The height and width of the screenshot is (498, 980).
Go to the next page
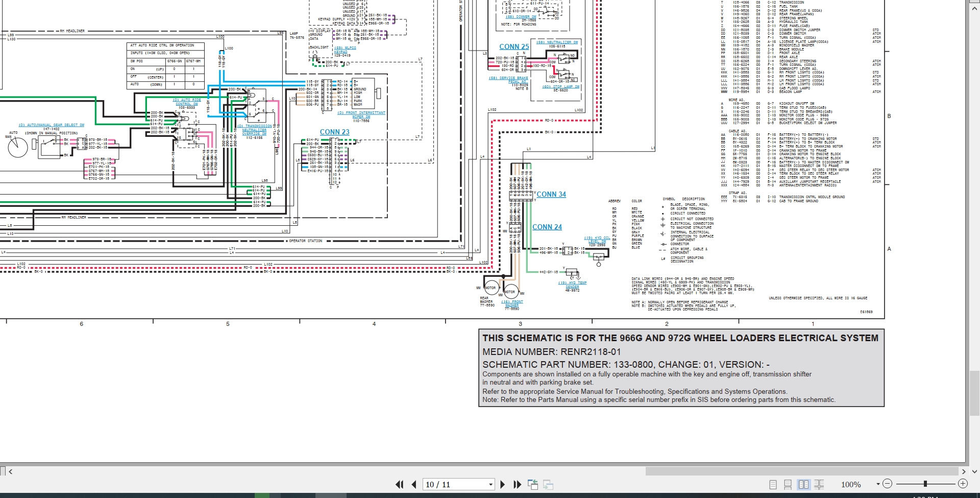[503, 484]
